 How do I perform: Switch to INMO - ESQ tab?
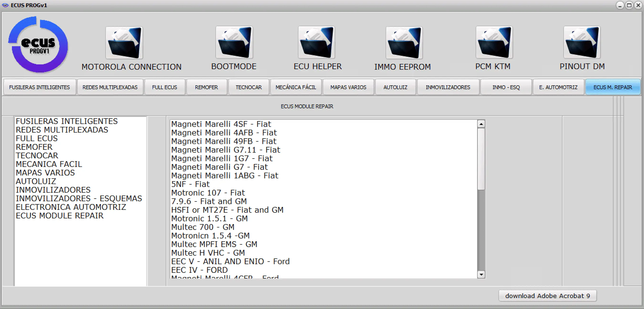click(x=506, y=87)
